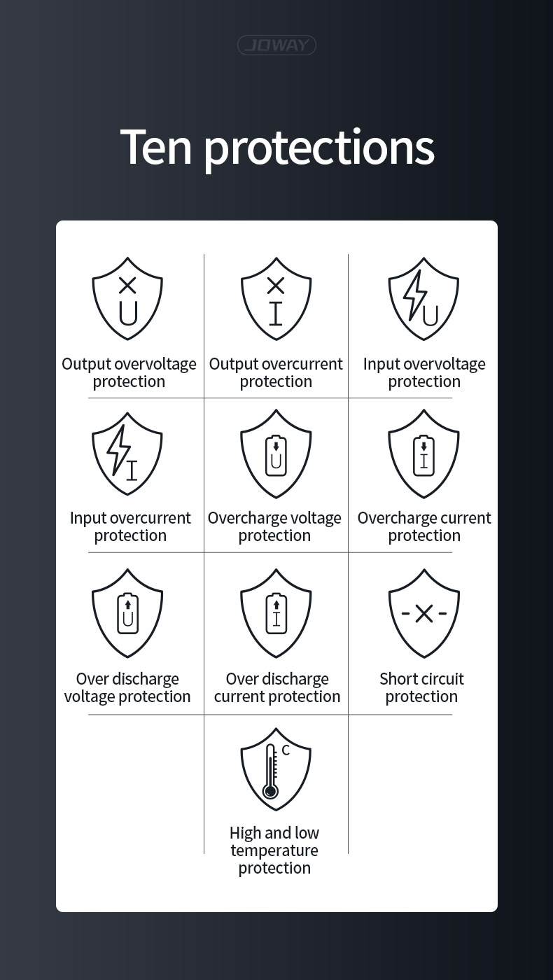This screenshot has width=553, height=980.
Task: Select the 'Input overvoltage protection' text
Action: pyautogui.click(x=424, y=372)
